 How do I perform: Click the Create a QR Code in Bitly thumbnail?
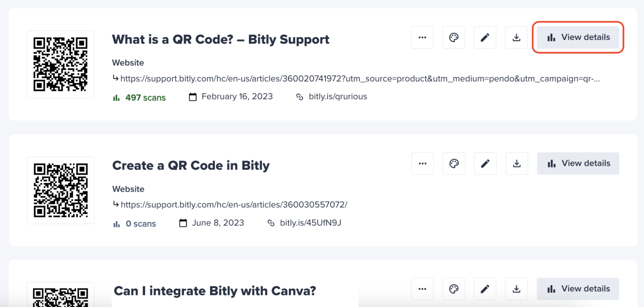click(61, 190)
